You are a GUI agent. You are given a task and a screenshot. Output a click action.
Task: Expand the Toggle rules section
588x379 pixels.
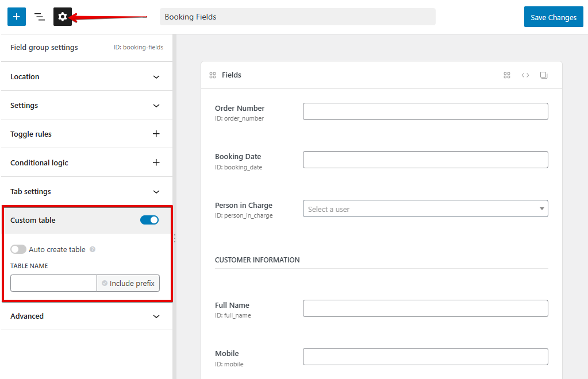[86, 134]
